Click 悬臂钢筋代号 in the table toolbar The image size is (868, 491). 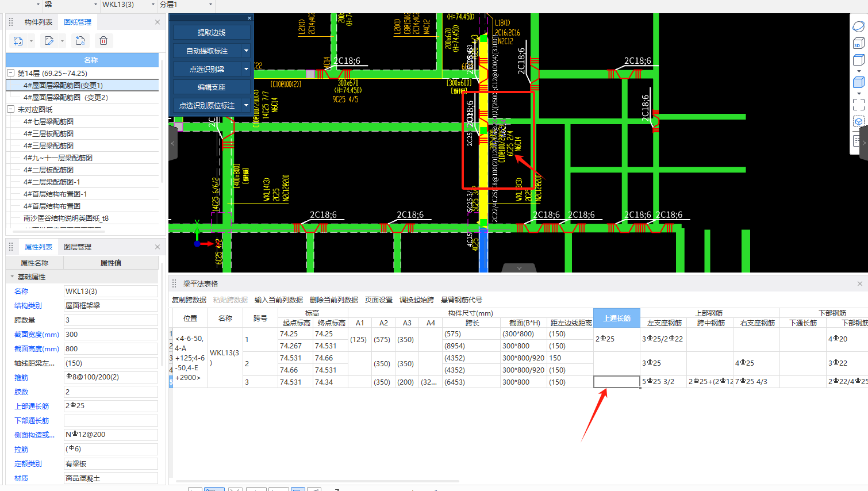(462, 300)
